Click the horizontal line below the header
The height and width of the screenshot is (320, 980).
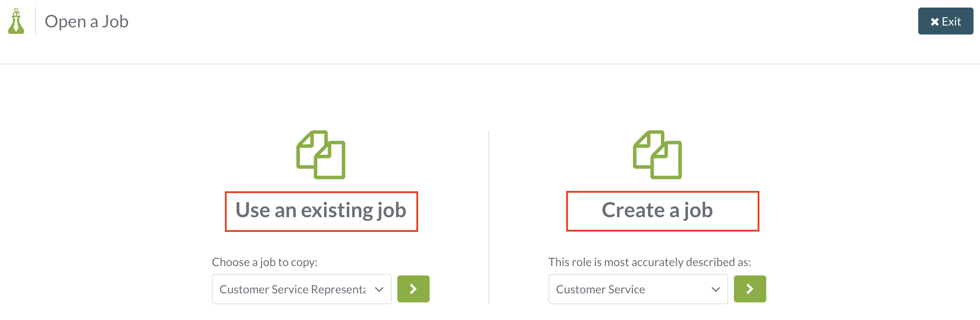[490, 64]
